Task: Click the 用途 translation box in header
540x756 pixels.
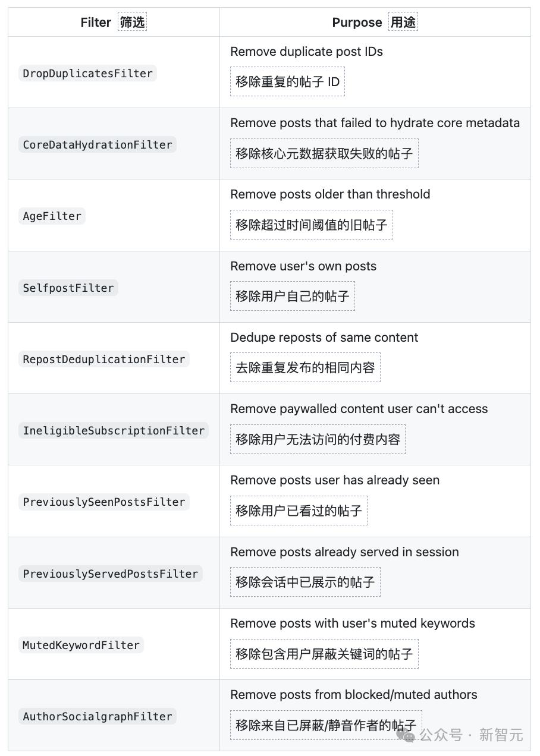Action: point(403,23)
